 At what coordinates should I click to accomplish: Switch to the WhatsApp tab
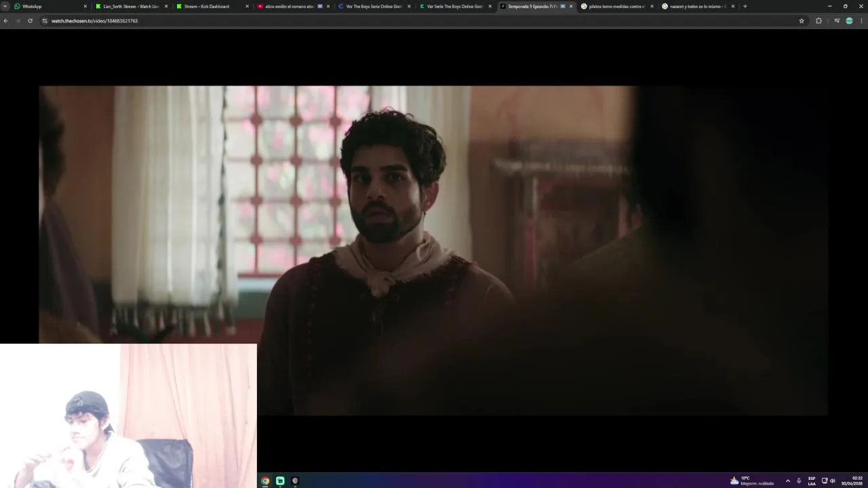(50, 6)
